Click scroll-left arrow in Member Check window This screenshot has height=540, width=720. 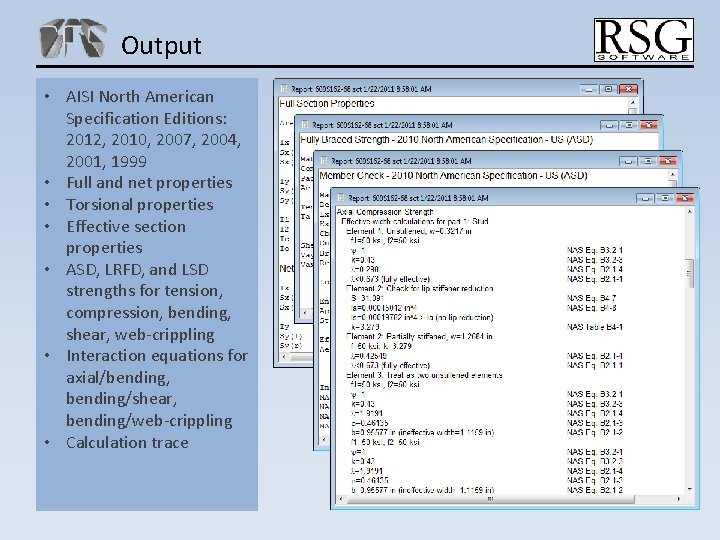pyautogui.click(x=324, y=440)
